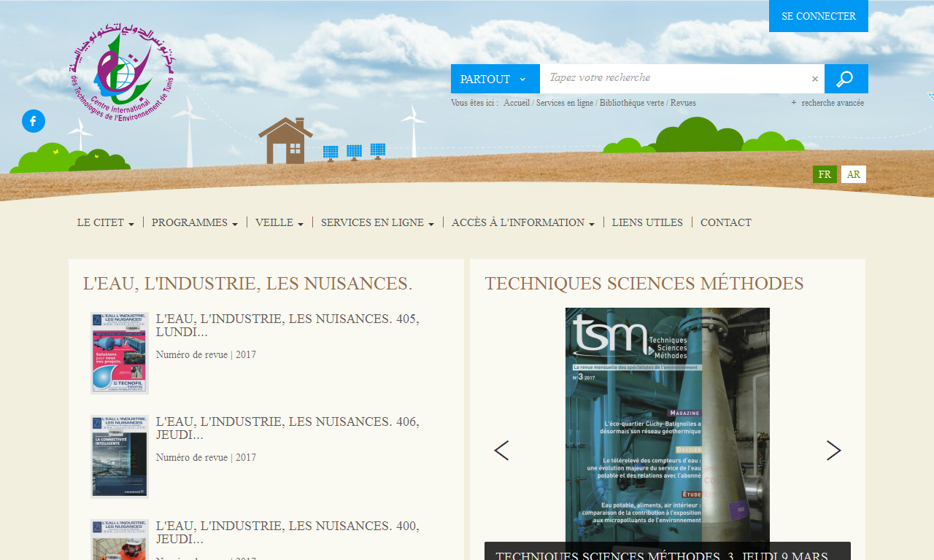Image resolution: width=934 pixels, height=560 pixels.
Task: Go to Services en ligne breadcrumb
Action: point(565,103)
